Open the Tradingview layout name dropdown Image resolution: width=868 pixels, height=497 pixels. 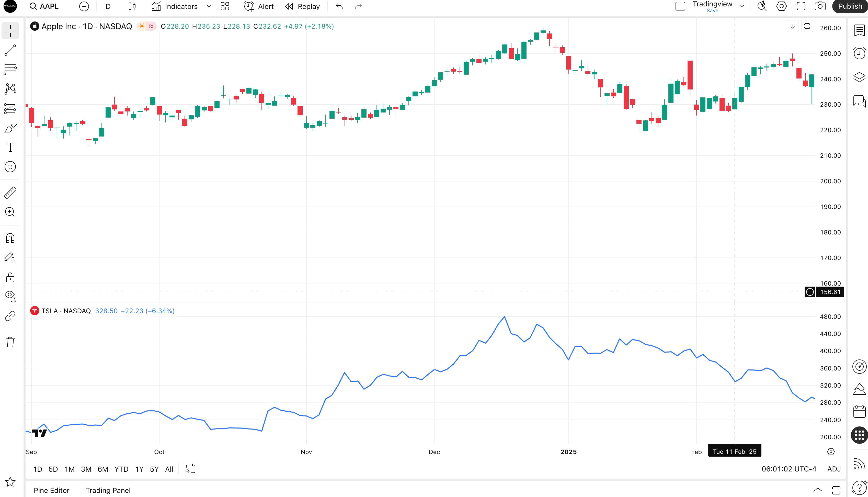(x=741, y=6)
